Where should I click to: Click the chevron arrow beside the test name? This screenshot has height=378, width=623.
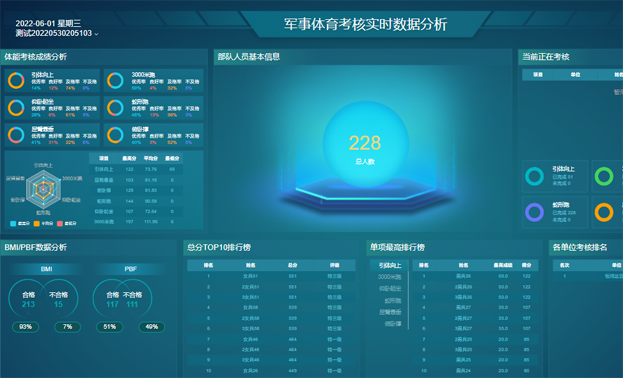[x=96, y=34]
